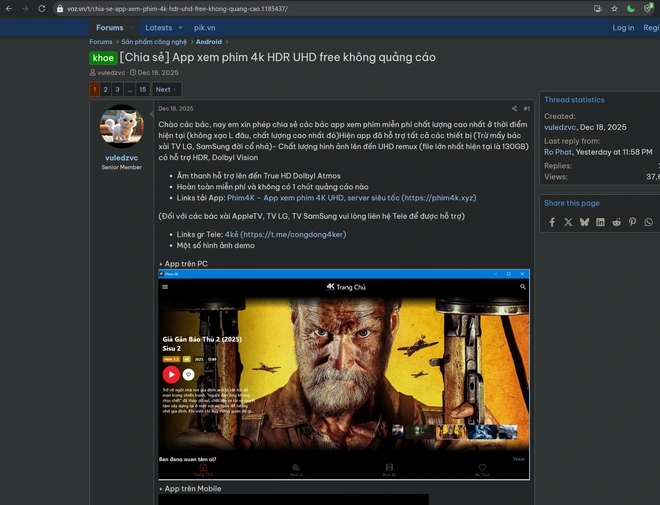
Task: Open the pik.vn nav link
Action: coord(205,28)
